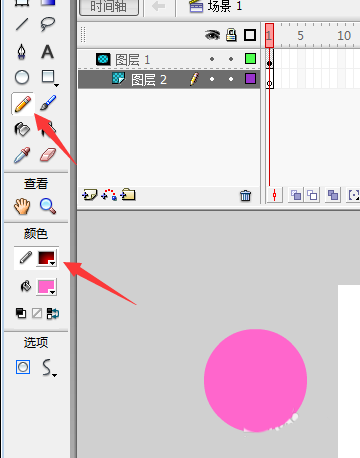
Task: Select the Zoom magnifier tool
Action: pyautogui.click(x=48, y=206)
